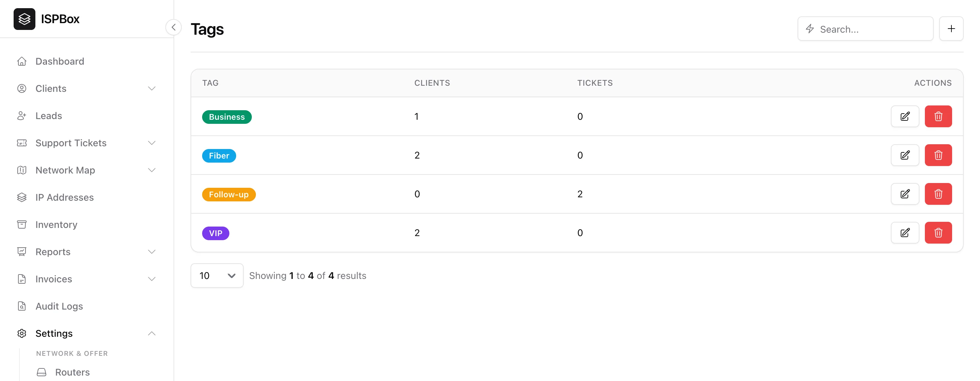Click the ISPBox brand name
This screenshot has width=980, height=381.
(x=60, y=19)
